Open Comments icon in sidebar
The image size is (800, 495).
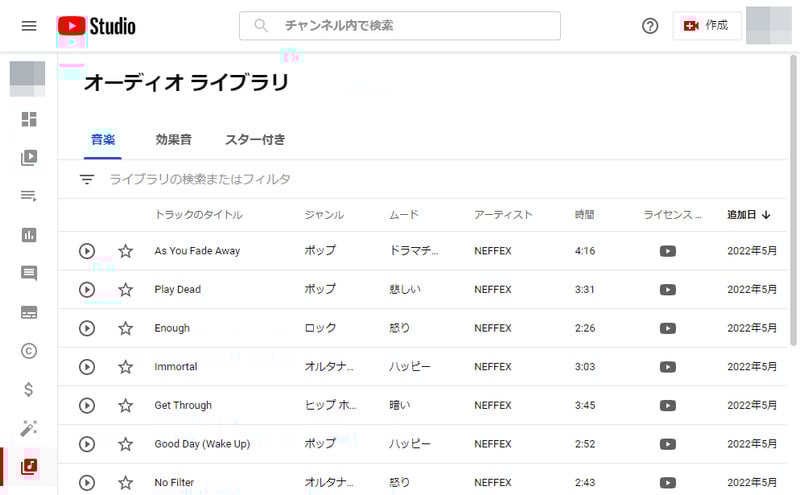pyautogui.click(x=29, y=274)
